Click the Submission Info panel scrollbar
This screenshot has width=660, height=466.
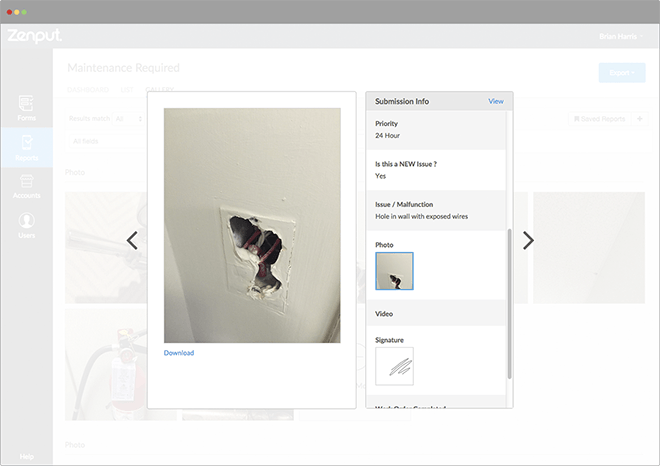tap(509, 304)
